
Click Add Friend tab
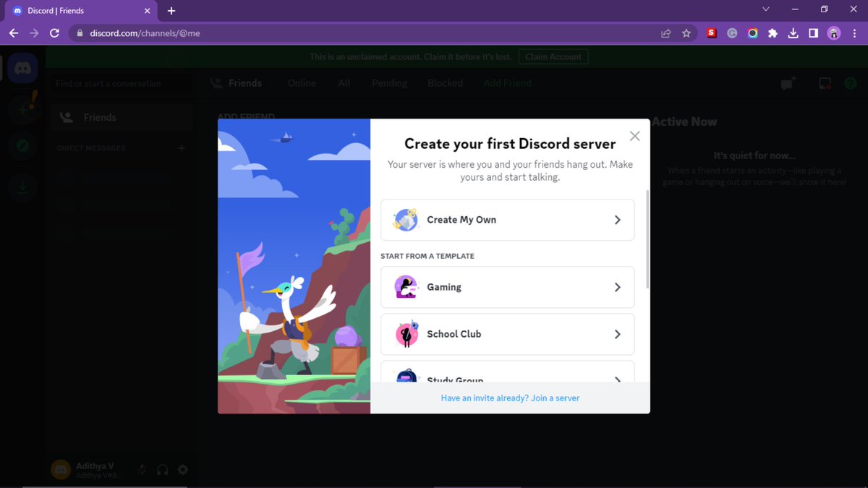pyautogui.click(x=507, y=83)
